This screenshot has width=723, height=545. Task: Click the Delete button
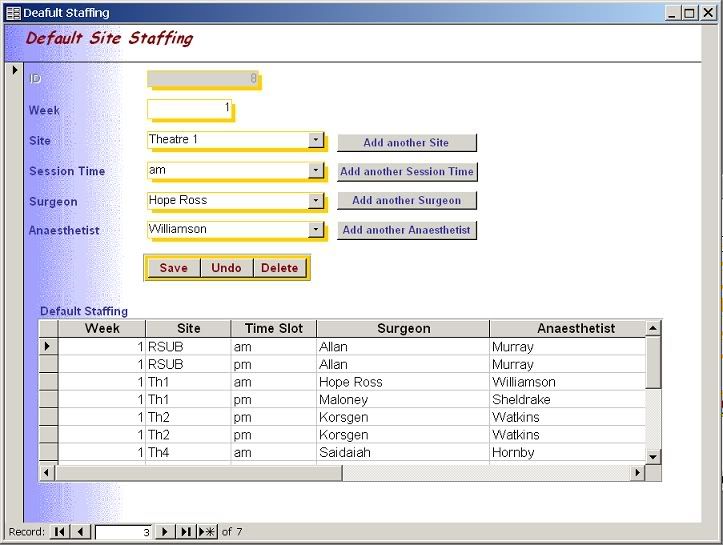[x=280, y=268]
